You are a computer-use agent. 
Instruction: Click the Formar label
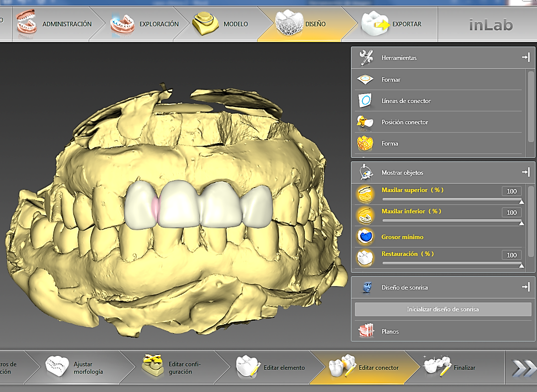click(x=391, y=79)
